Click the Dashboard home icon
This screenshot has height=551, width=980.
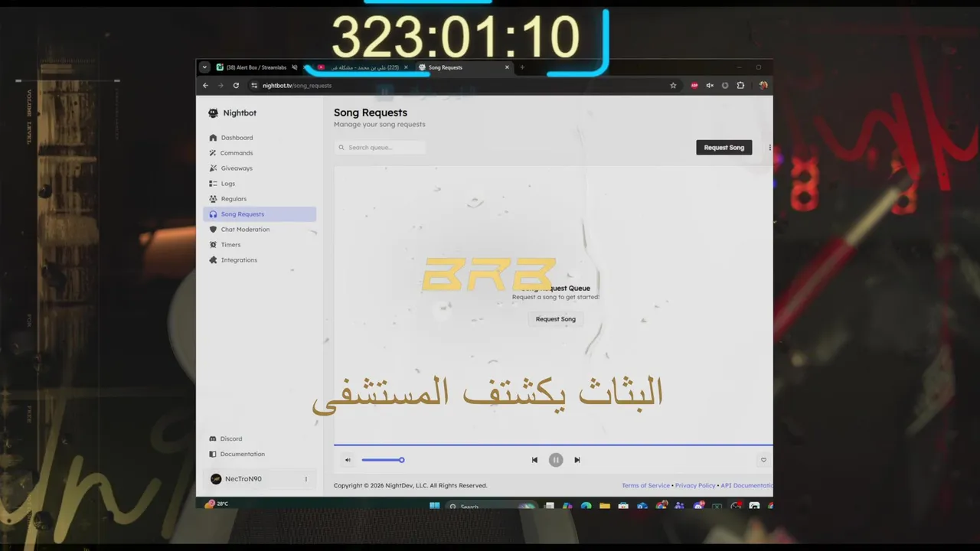click(213, 138)
